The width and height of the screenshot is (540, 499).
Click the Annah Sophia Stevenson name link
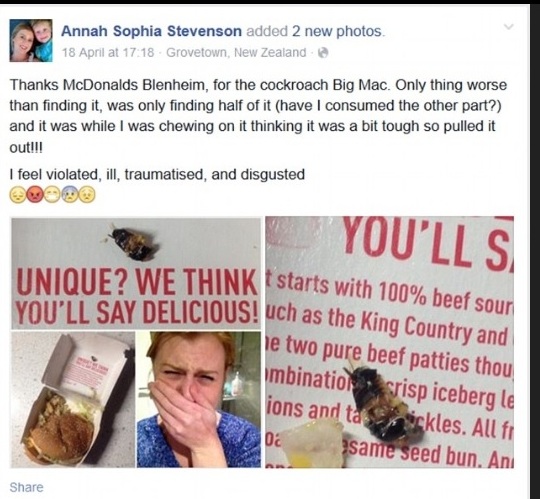click(x=151, y=31)
